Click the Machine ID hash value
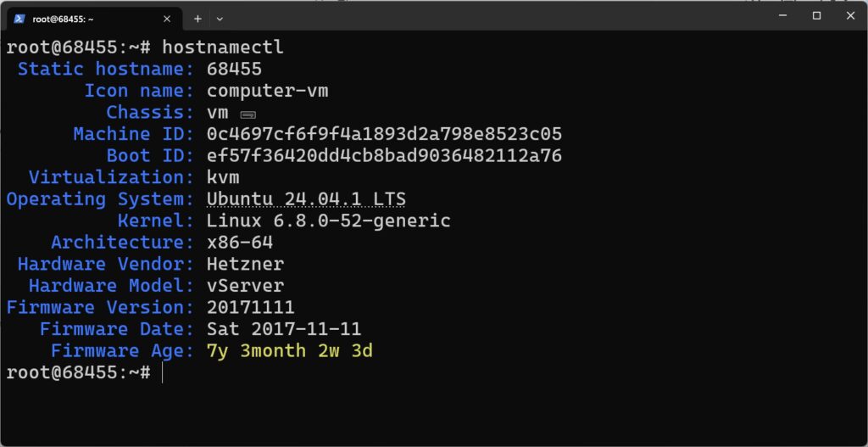 tap(384, 134)
